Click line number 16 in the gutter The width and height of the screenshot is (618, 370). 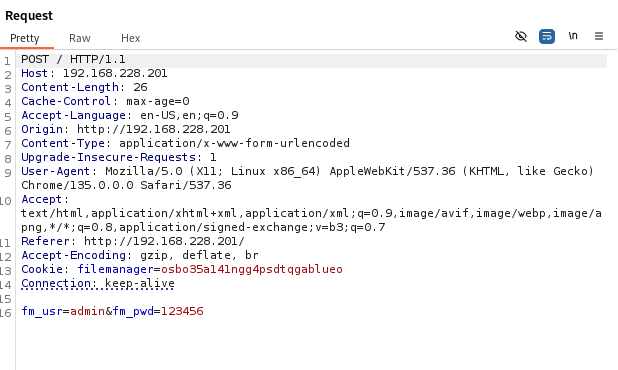point(6,313)
